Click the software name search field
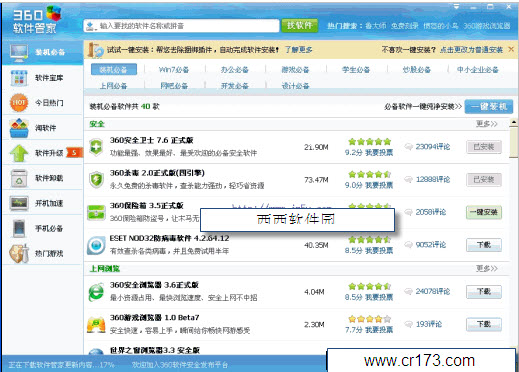The height and width of the screenshot is (372, 519). [181, 26]
